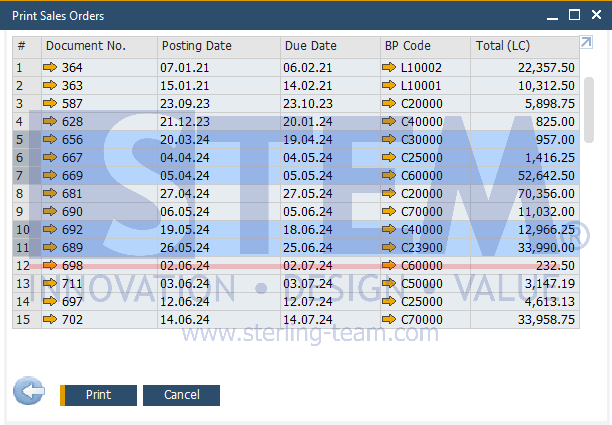This screenshot has width=612, height=425.
Task: Open link arrow for document 702
Action: [51, 319]
